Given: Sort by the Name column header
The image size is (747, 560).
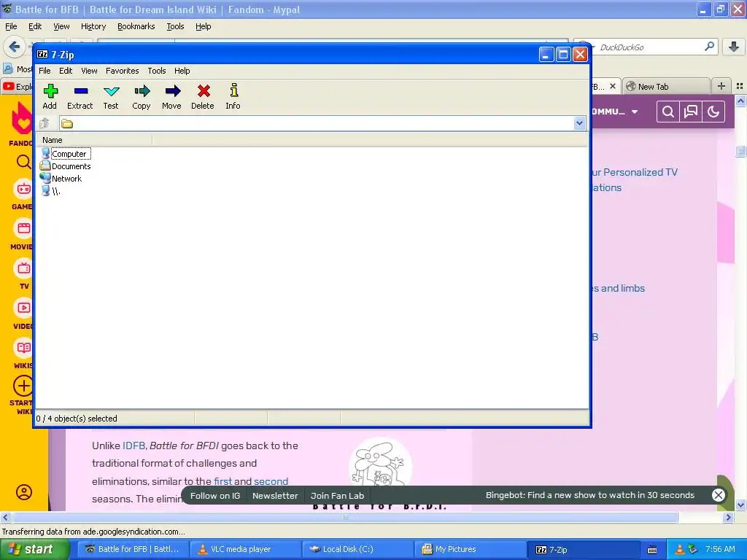Looking at the screenshot, I should (x=94, y=140).
